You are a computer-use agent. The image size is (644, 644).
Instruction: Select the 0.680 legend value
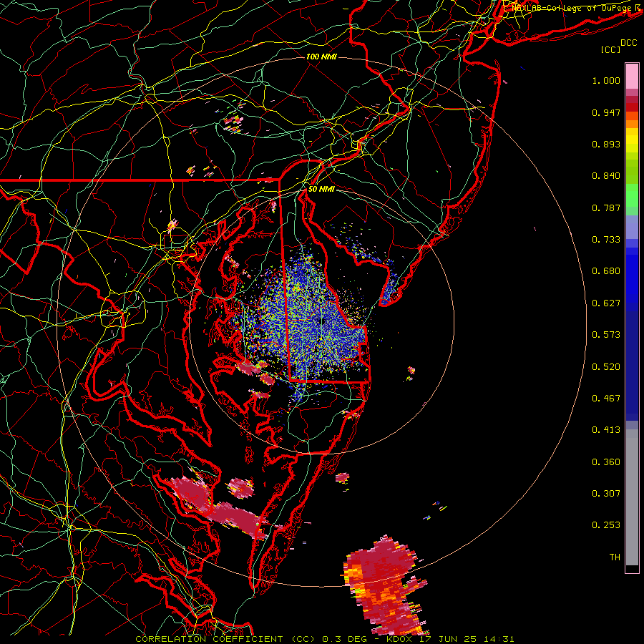[606, 271]
